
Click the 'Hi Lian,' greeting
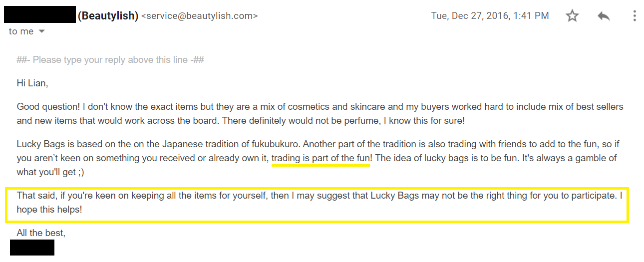[32, 83]
